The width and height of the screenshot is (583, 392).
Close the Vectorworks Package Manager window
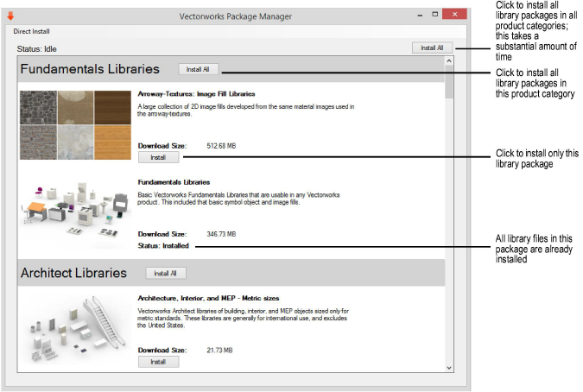(x=454, y=14)
